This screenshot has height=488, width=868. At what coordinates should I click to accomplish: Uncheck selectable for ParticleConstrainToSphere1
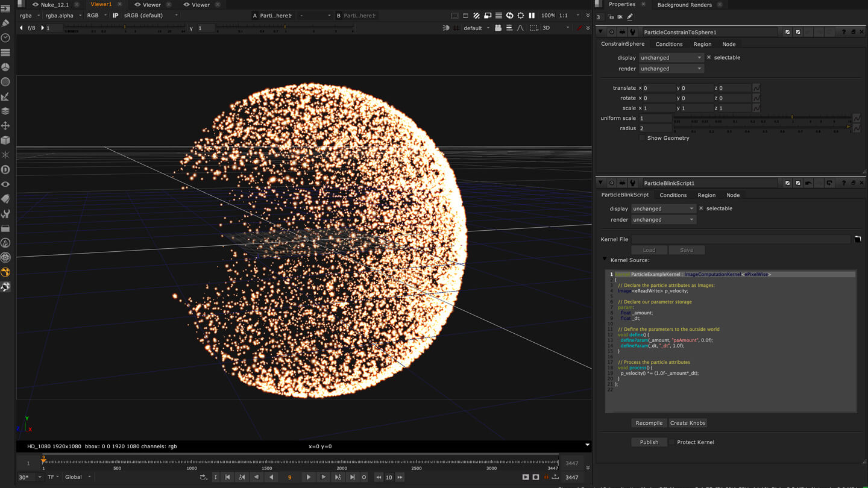click(x=709, y=58)
